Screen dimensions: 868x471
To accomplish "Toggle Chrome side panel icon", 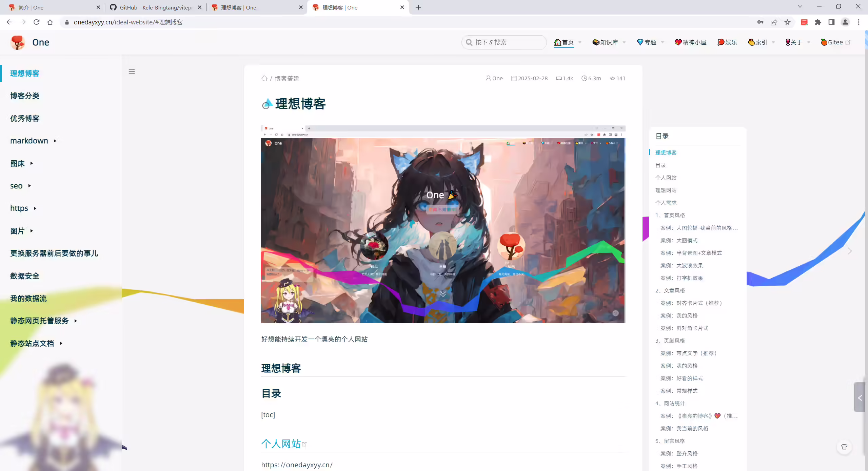I will 831,22.
